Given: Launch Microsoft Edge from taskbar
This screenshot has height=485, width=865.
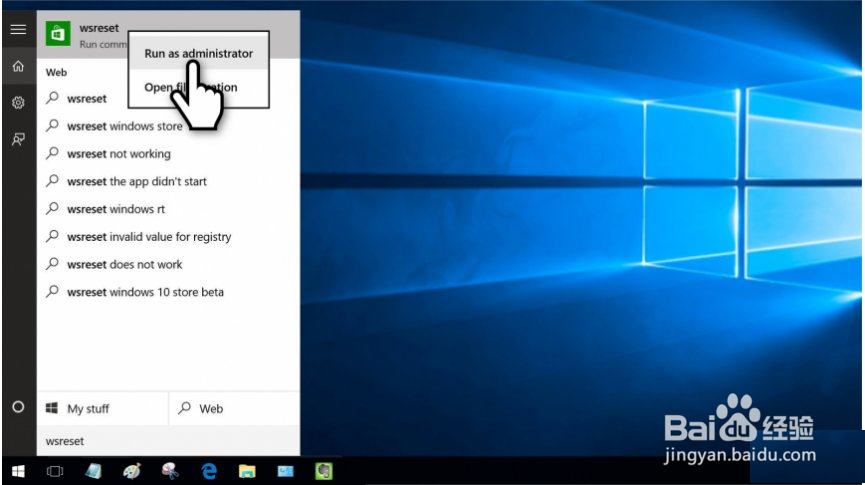Looking at the screenshot, I should point(209,471).
